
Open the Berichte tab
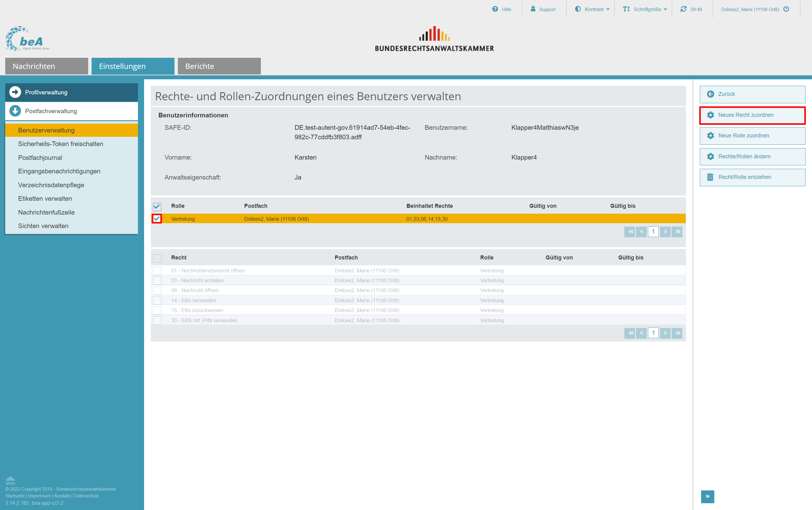219,66
